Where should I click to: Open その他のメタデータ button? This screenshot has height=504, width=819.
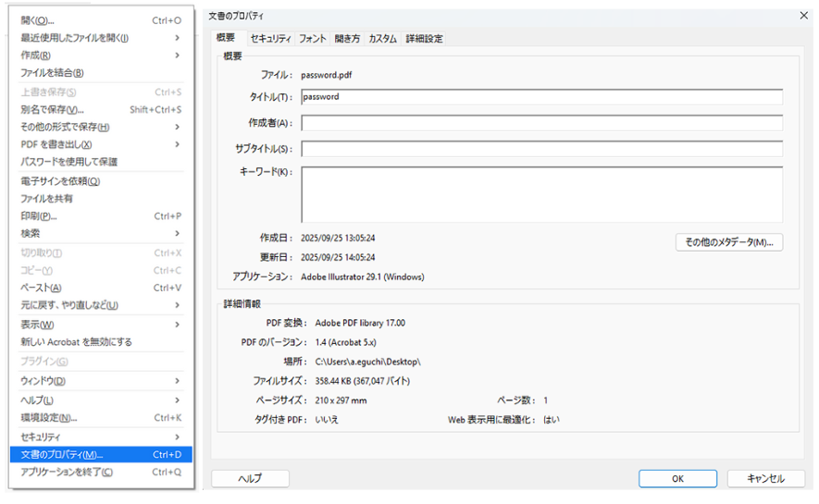pos(729,242)
